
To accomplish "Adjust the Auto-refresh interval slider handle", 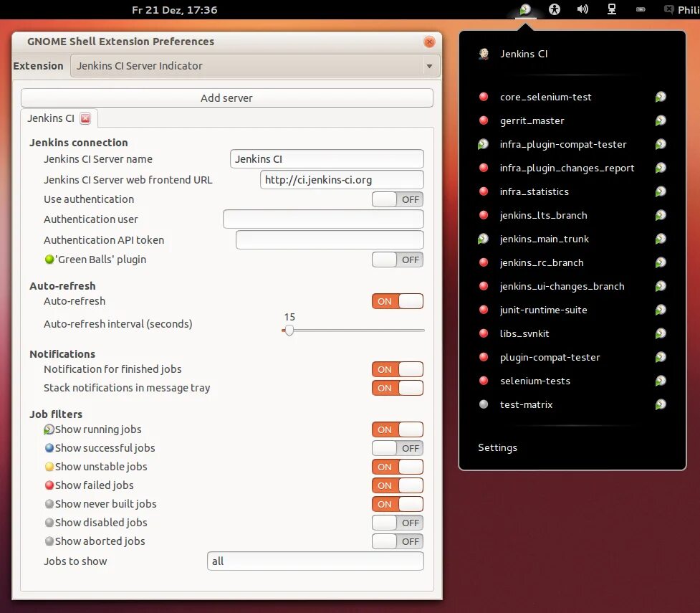I will 289,331.
